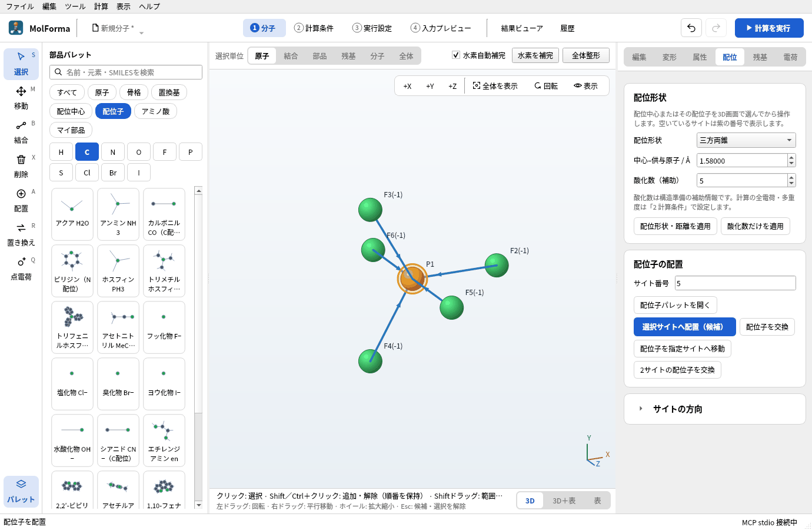Click the palette scrollbar down arrow
Viewport: 812px width, 530px height.
[x=199, y=505]
